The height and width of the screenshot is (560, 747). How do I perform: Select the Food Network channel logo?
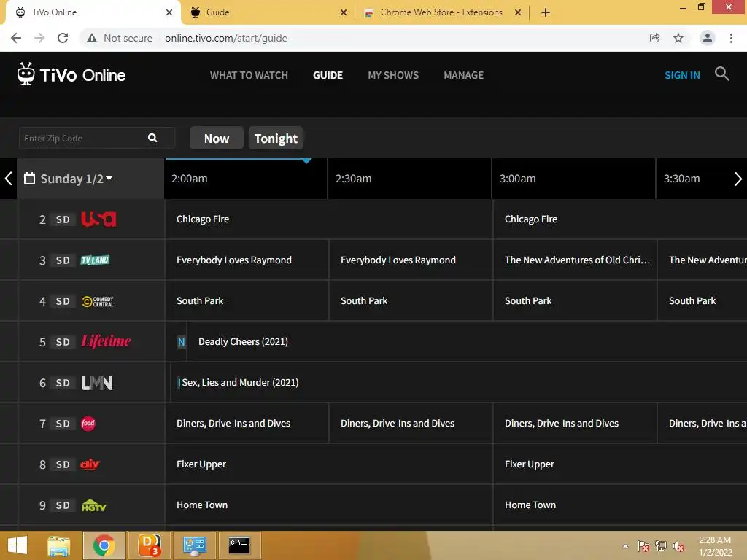[88, 424]
